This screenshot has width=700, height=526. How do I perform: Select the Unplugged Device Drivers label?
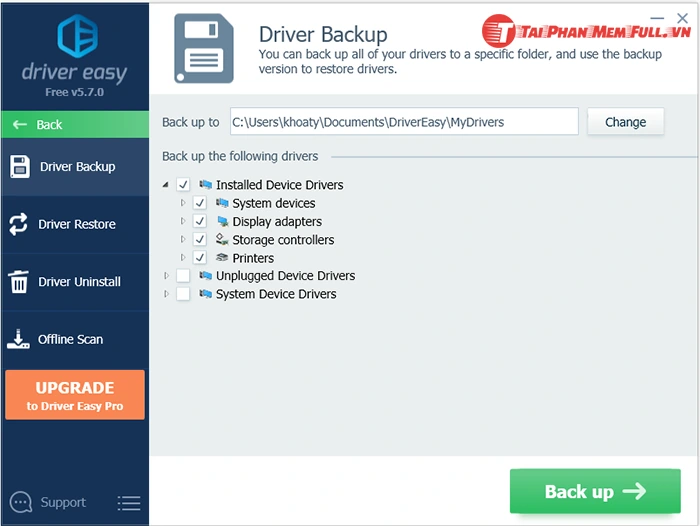286,276
